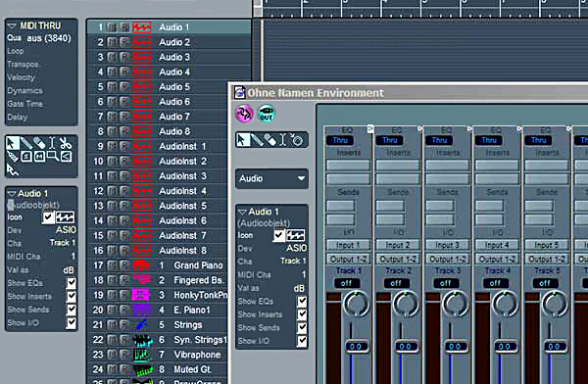The image size is (588, 384).
Task: Click the pink link icon in Environment
Action: pyautogui.click(x=244, y=114)
